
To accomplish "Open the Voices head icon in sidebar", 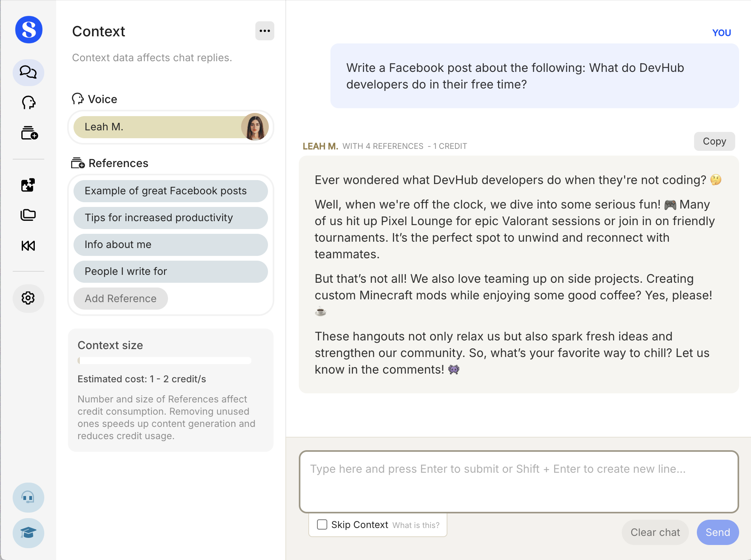I will point(28,103).
